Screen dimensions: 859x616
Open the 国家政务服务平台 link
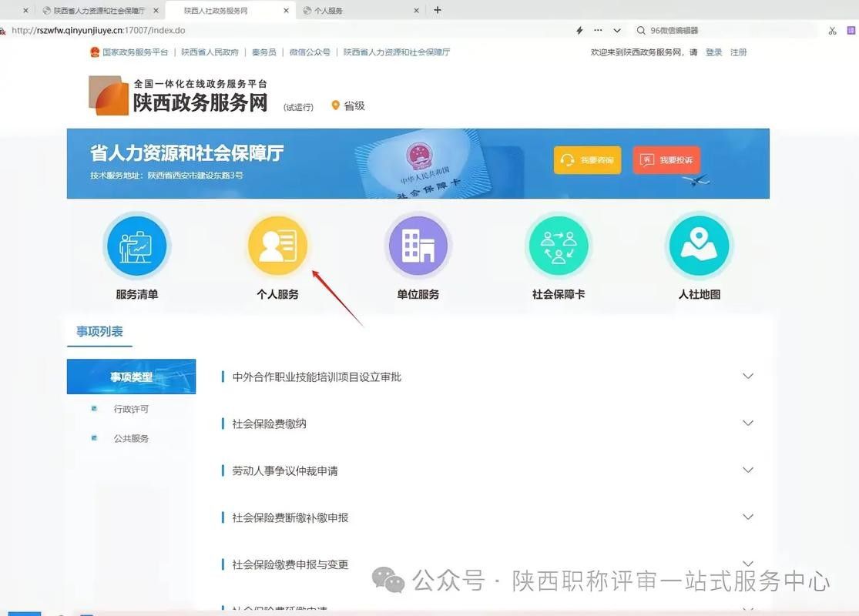136,52
